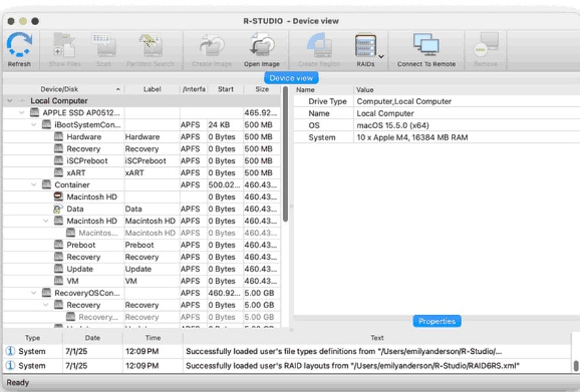Collapse the iBootSystemCon... container node
The height and width of the screenshot is (392, 580).
[33, 125]
